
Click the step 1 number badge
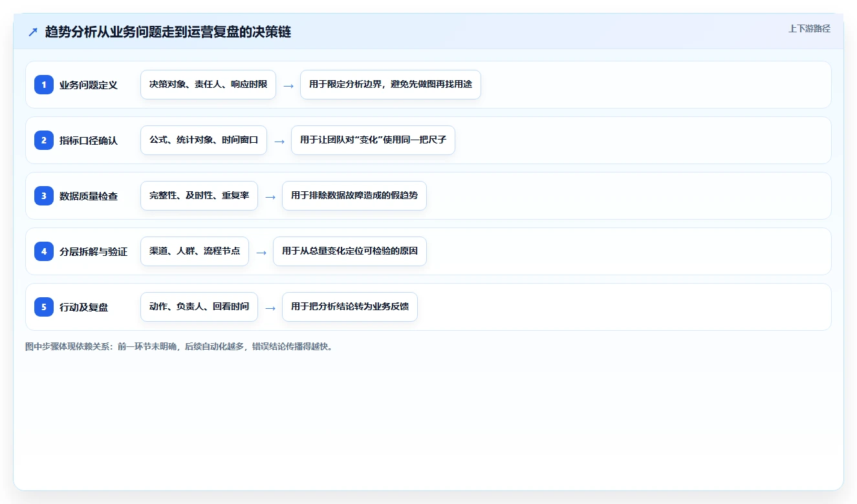(44, 85)
